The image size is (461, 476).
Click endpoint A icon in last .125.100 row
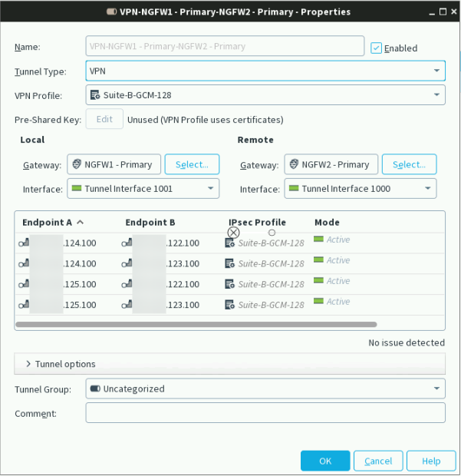click(x=24, y=304)
